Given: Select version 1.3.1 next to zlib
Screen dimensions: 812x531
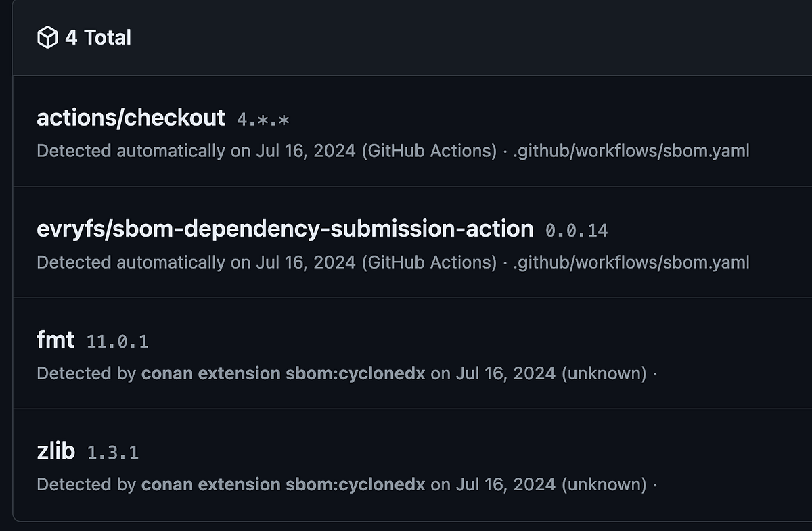Looking at the screenshot, I should tap(114, 453).
